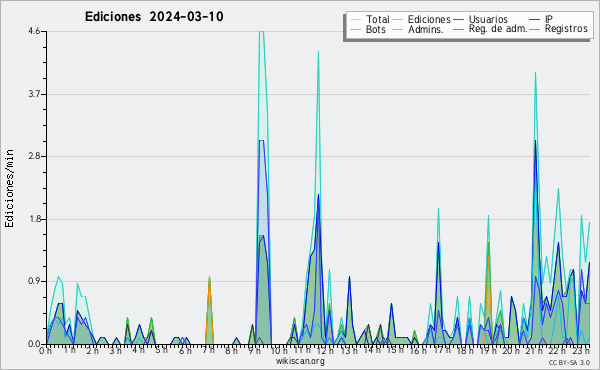Screen dimensions: 600x370
Task: Click the '3.7' y-axis value
Action: point(34,94)
